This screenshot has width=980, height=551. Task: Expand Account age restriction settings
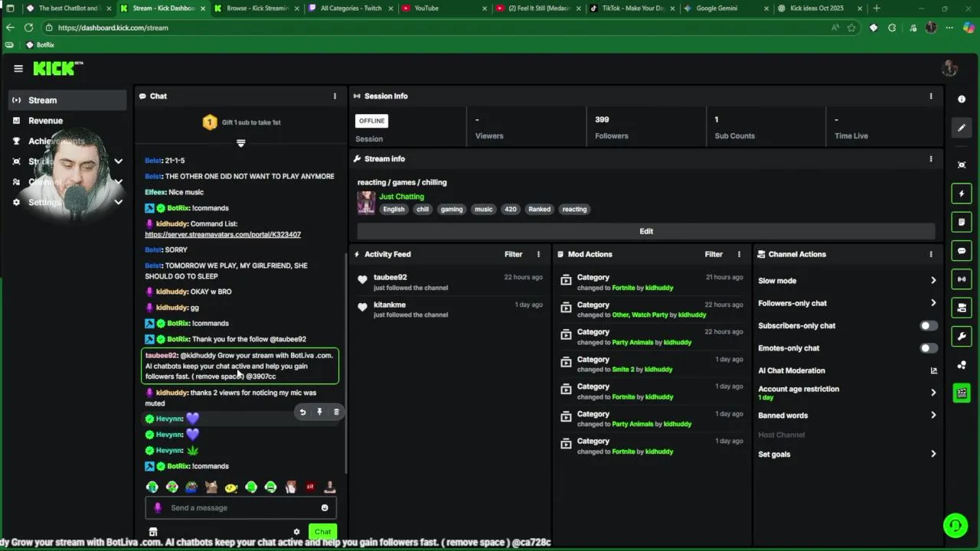(933, 393)
